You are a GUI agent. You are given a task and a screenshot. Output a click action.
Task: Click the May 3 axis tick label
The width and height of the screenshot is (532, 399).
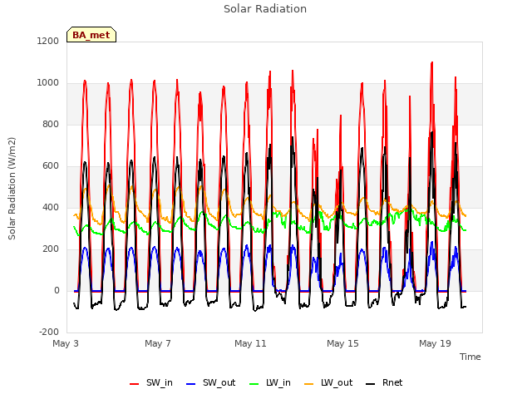click(66, 343)
